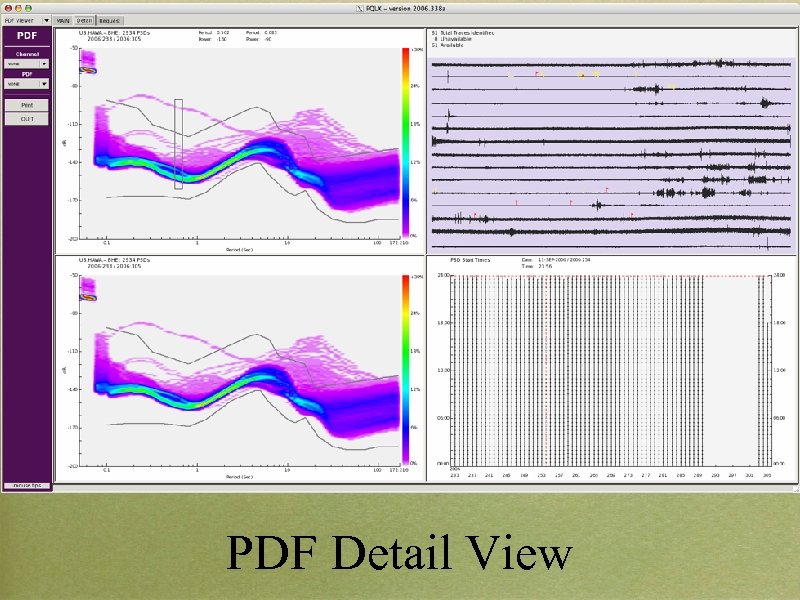Open the Request tab
The image size is (800, 600).
(x=110, y=19)
